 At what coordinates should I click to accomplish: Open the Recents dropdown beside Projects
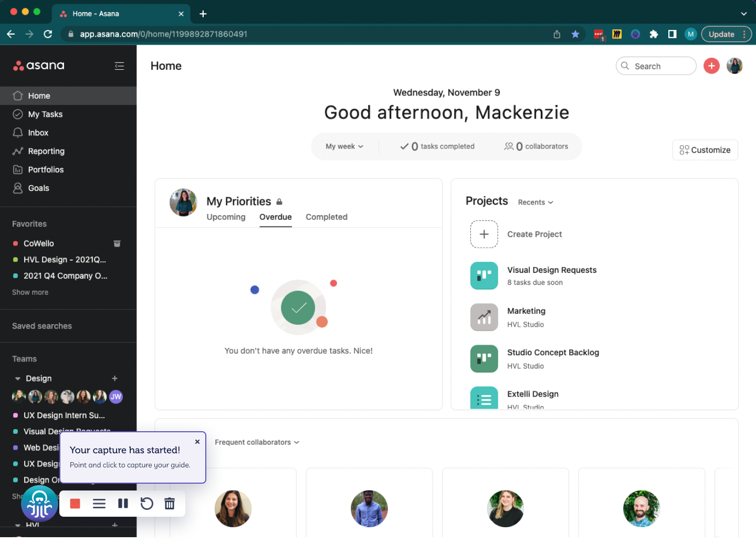point(535,202)
